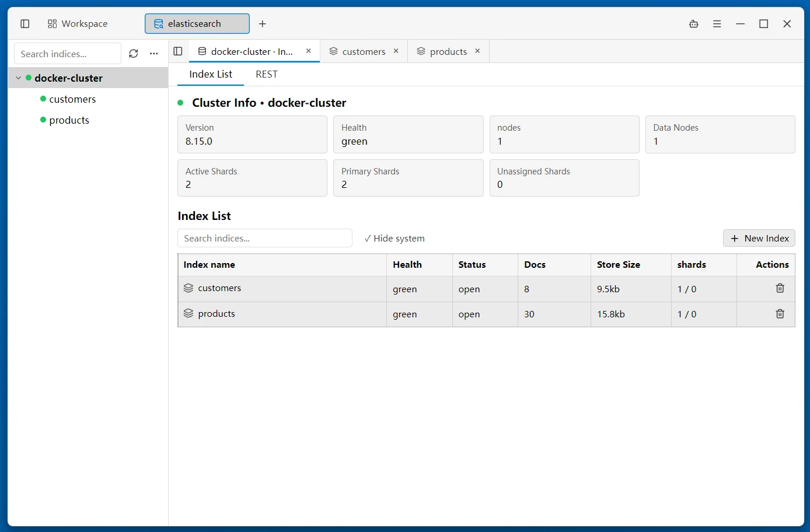Image resolution: width=810 pixels, height=532 pixels.
Task: Click the Index name column header
Action: (282, 265)
